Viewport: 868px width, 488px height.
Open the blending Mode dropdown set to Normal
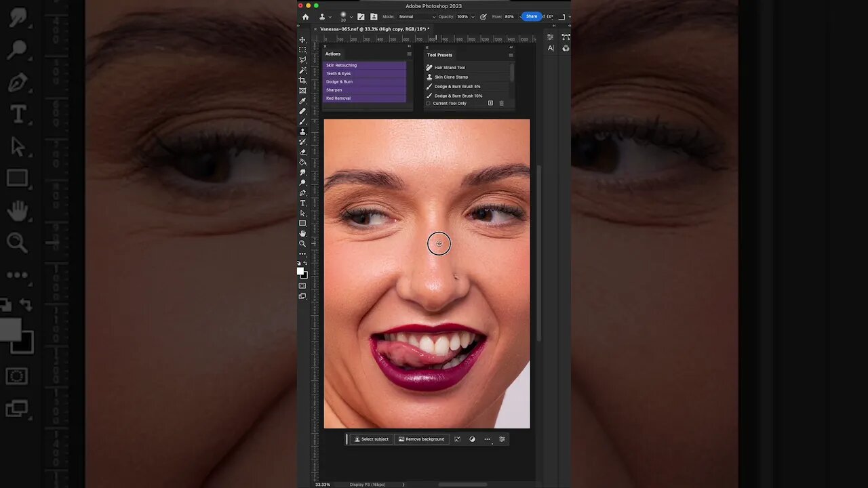(x=417, y=16)
